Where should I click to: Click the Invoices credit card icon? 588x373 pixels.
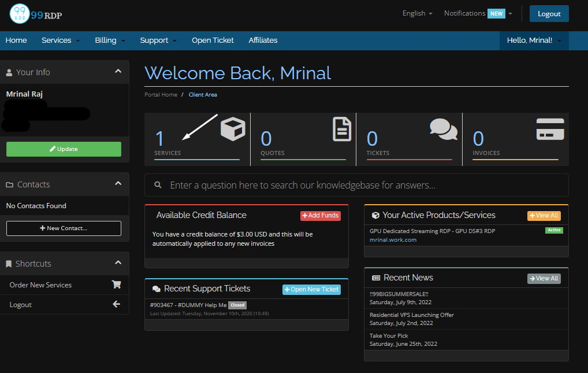[550, 129]
